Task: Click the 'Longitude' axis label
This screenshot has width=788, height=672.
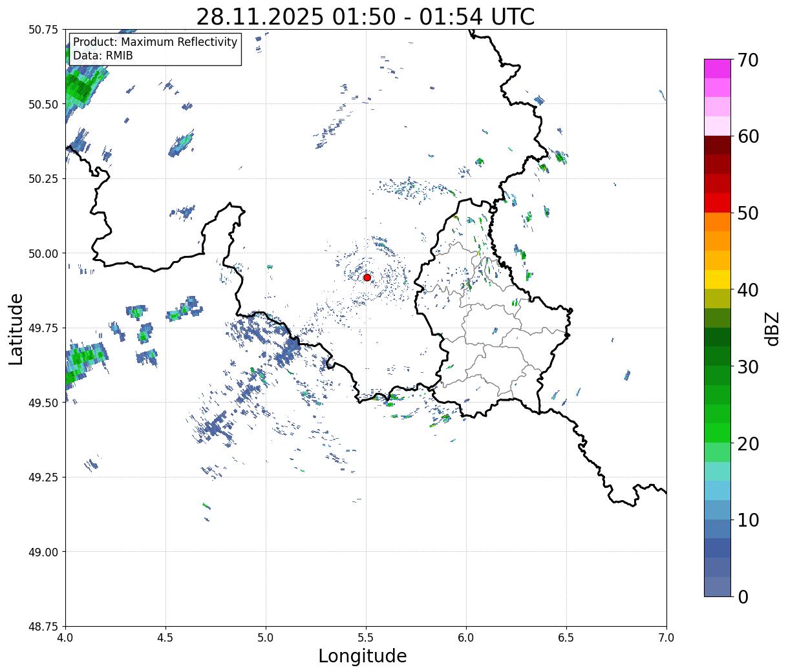Action: 363,656
